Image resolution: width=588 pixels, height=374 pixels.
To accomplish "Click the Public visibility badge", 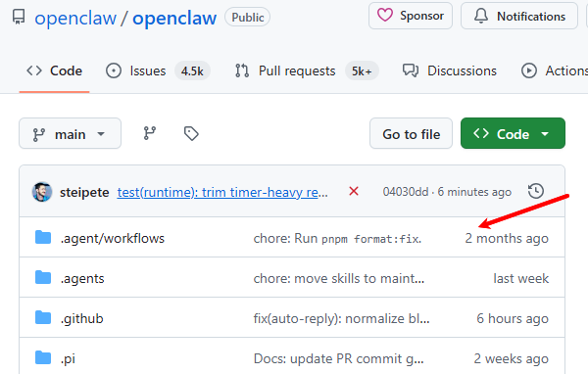I will pos(248,18).
